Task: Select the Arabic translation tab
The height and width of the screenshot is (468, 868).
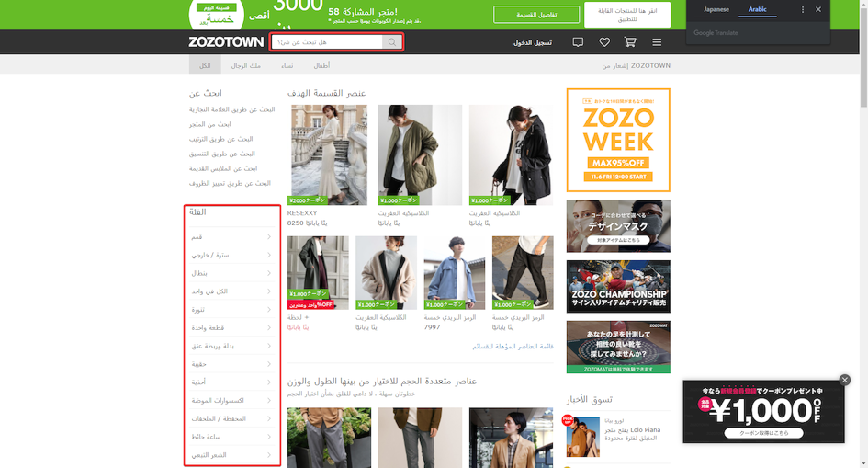Action: tap(757, 9)
